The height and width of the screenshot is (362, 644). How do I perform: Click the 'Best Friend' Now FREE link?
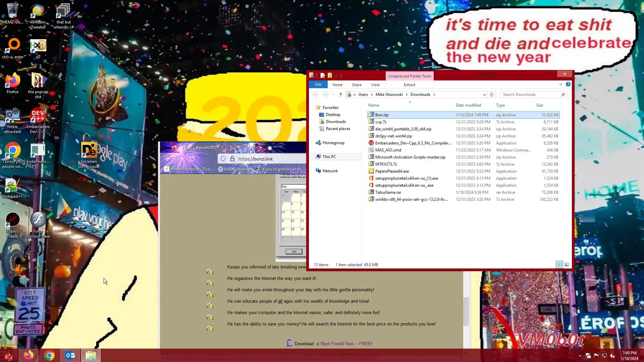[x=344, y=344]
